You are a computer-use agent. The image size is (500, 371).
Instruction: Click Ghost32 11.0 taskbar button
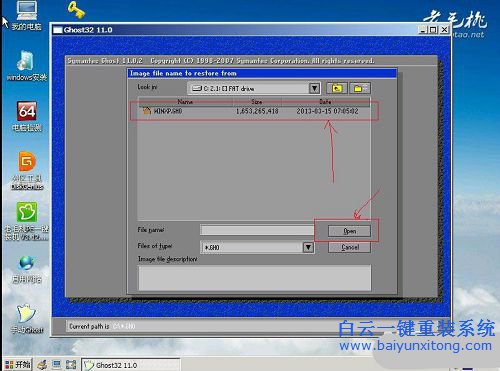click(131, 365)
